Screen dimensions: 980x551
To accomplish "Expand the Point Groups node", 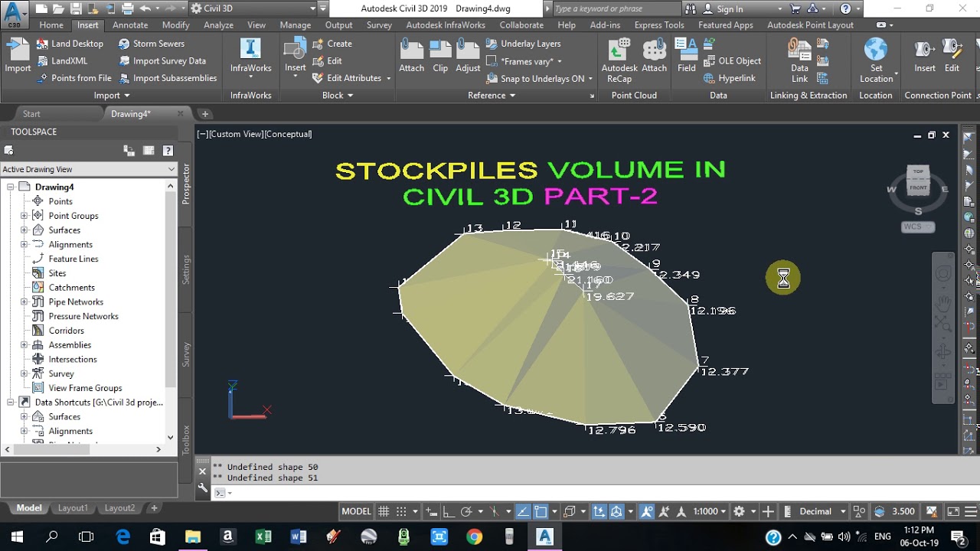I will point(24,216).
